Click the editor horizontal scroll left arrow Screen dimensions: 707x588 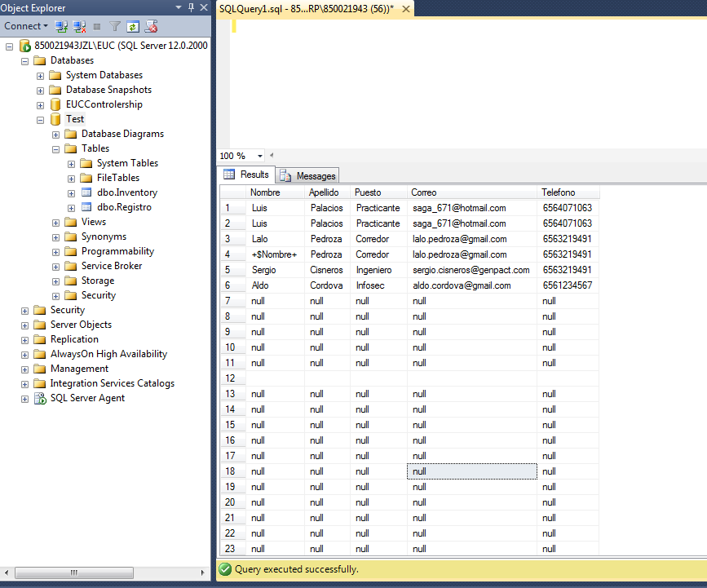point(272,156)
